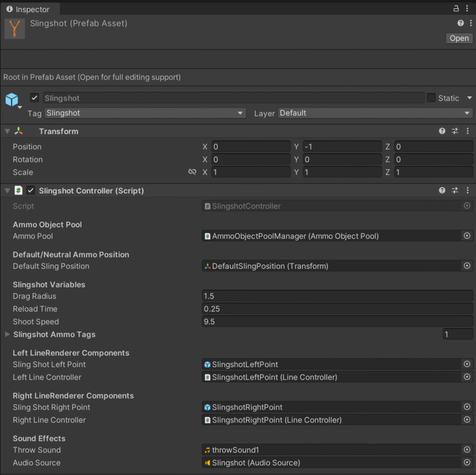Screen dimensions: 476x475
Task: Open Transform component kebab menu
Action: (468, 131)
